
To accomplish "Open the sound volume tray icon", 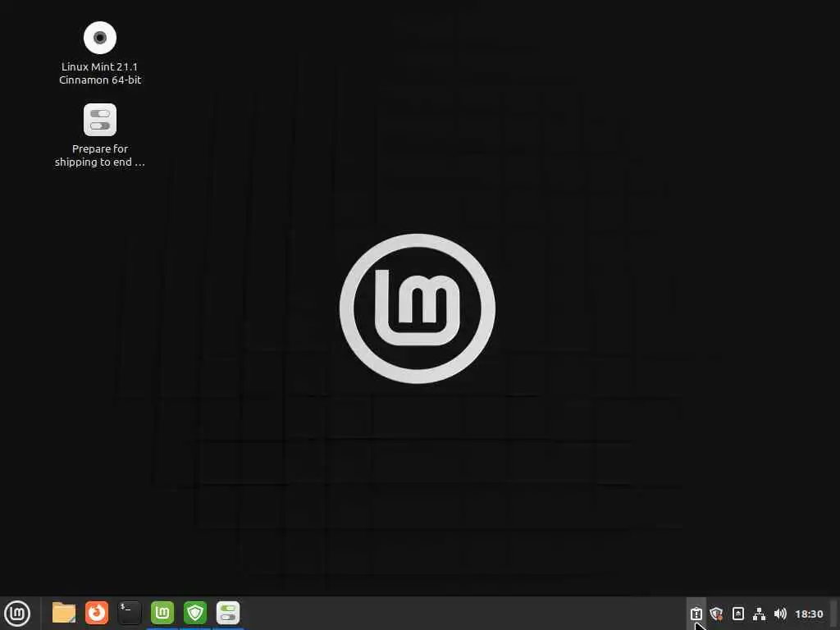I will coord(781,614).
